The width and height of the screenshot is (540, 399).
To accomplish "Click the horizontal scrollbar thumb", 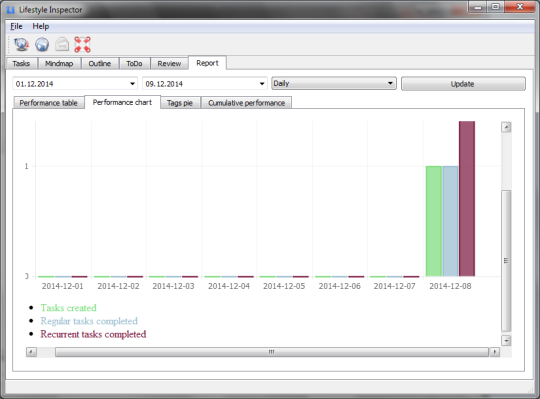I will tap(272, 352).
